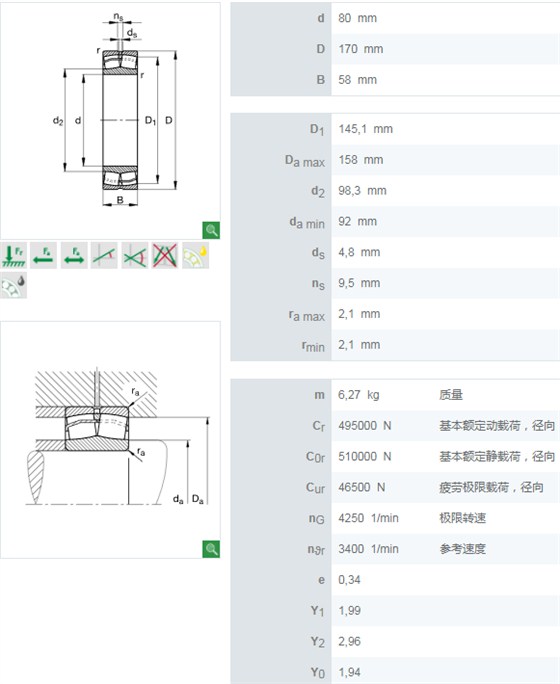Viewport: 560px width, 684px height.
Task: Click the dynamic angular misalignment icon
Action: [135, 255]
